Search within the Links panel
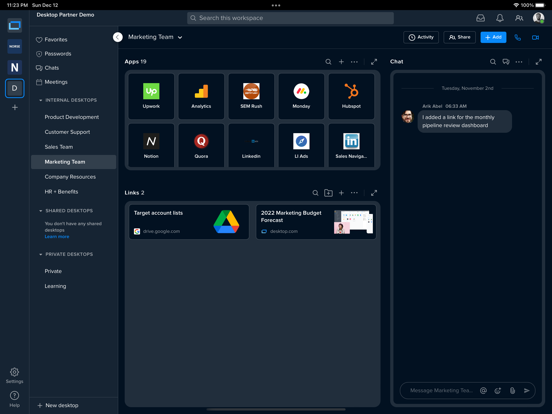Screen dimensions: 552x414 coord(315,193)
